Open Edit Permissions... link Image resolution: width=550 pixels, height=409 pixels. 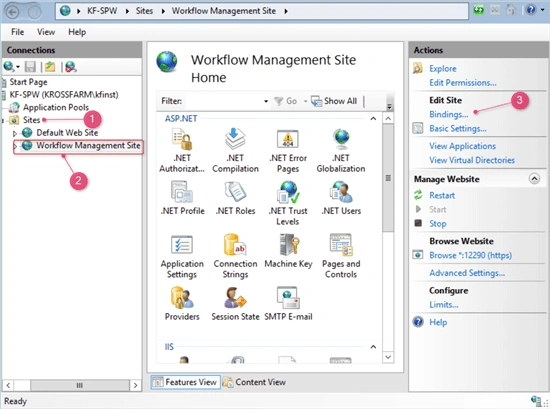[463, 83]
